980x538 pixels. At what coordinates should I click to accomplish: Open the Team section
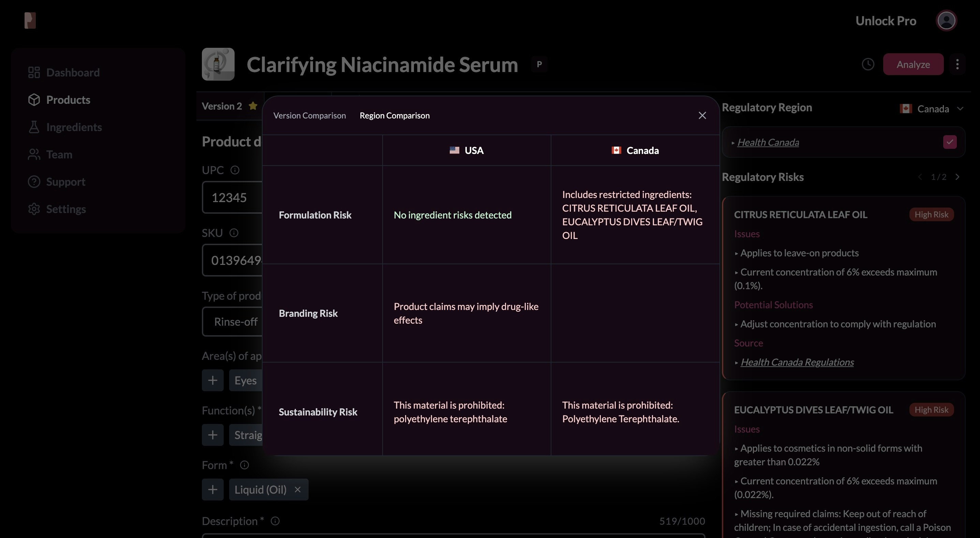pos(59,154)
